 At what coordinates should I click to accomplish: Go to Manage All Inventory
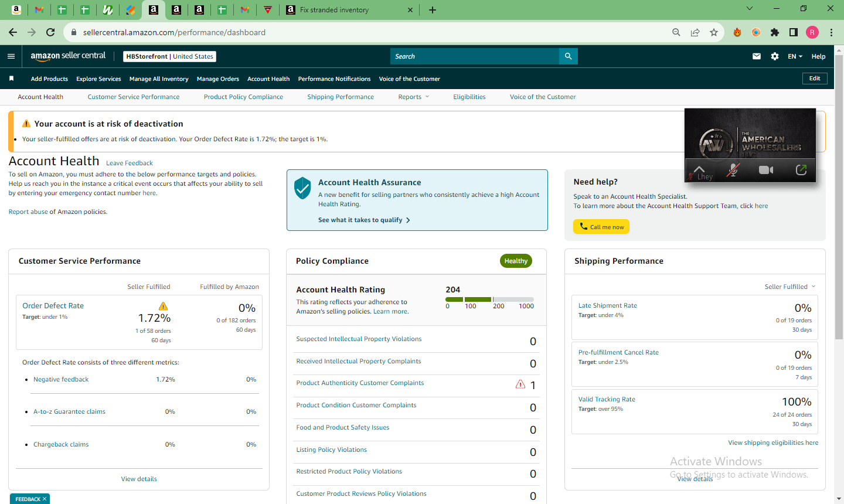pos(159,79)
